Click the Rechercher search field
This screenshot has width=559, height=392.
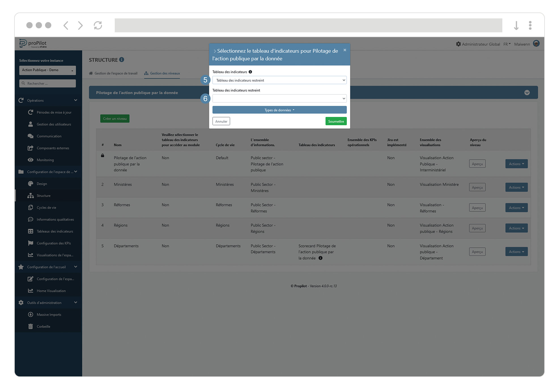point(47,83)
